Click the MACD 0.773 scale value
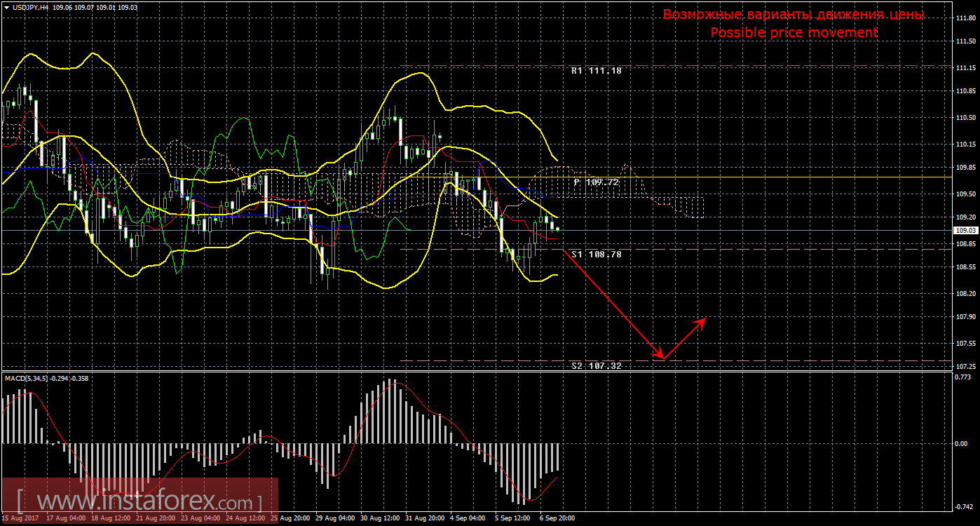Image resolution: width=980 pixels, height=526 pixels. point(965,377)
